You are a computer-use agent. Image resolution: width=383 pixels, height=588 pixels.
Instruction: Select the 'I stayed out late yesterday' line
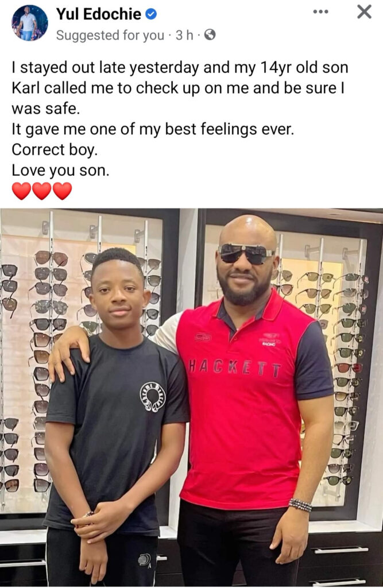(180, 68)
